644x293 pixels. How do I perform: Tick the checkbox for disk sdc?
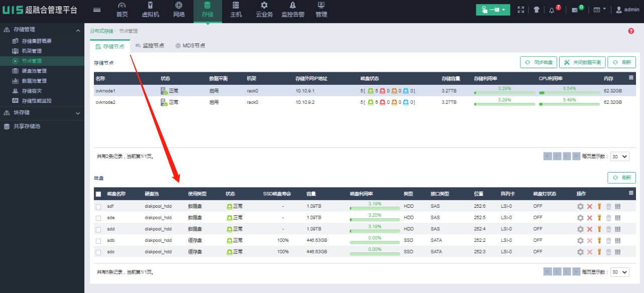(x=98, y=252)
